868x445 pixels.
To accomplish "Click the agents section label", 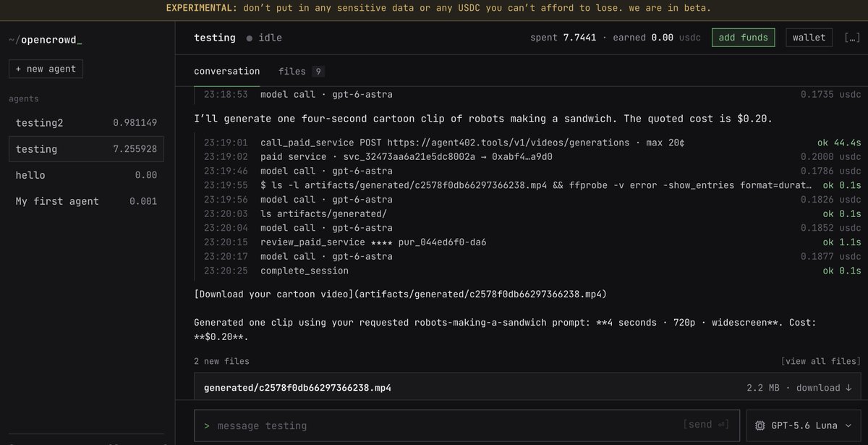I will tap(24, 98).
